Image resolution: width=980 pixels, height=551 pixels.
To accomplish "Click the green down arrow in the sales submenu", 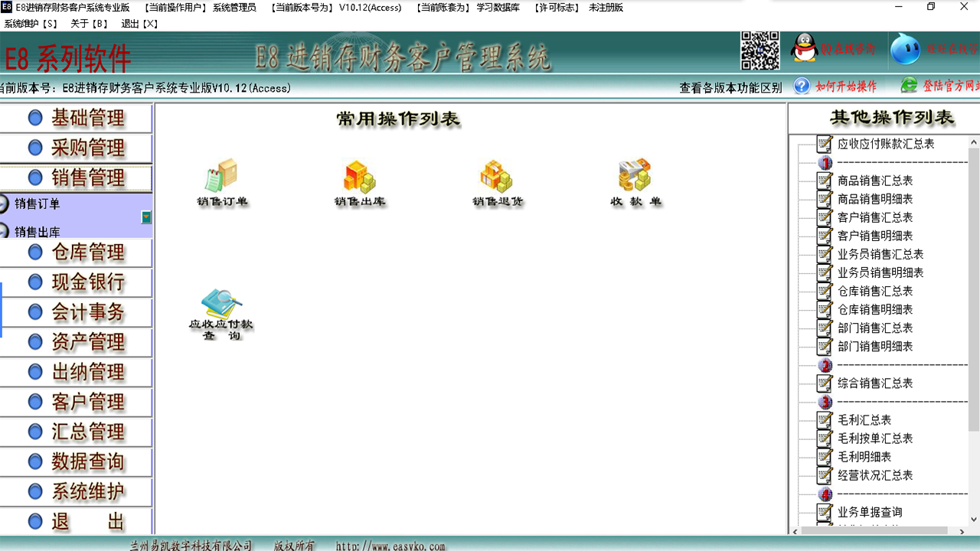I will pos(146,218).
